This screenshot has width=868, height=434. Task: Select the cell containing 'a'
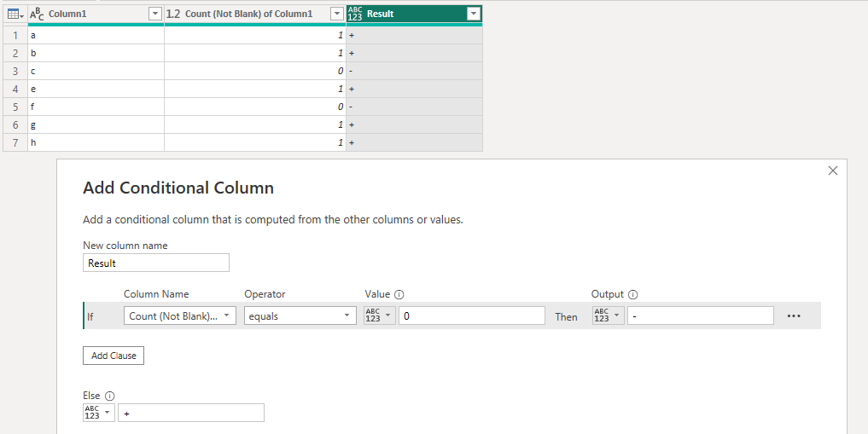96,35
